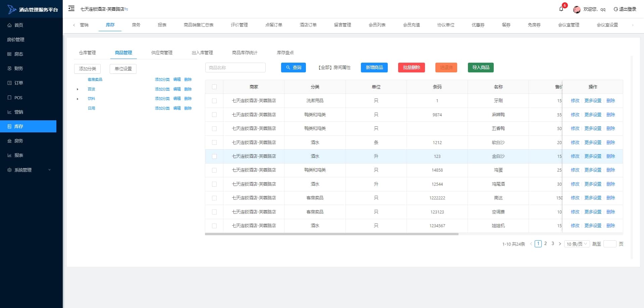Click 修改 for the 牙刷 row
This screenshot has height=308, width=644.
575,101
